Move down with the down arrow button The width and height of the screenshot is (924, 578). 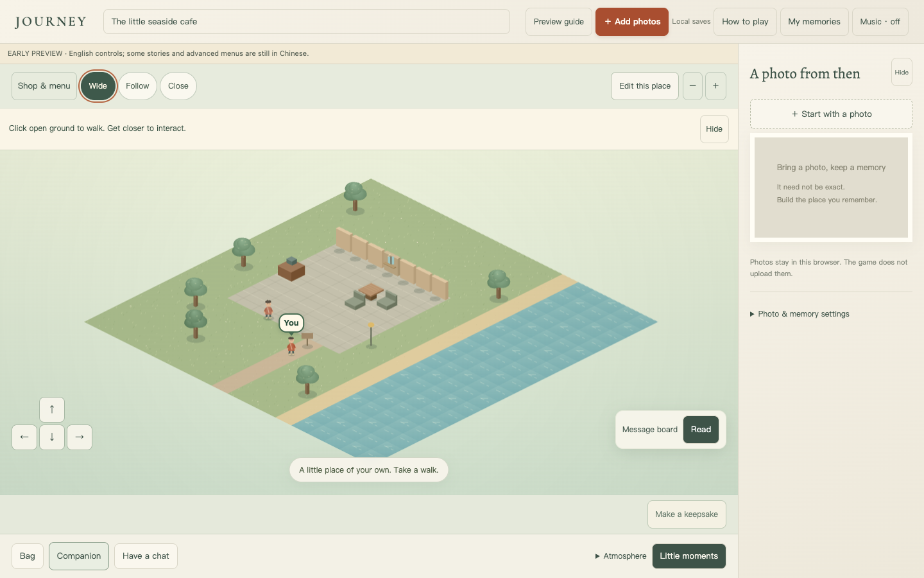[52, 437]
